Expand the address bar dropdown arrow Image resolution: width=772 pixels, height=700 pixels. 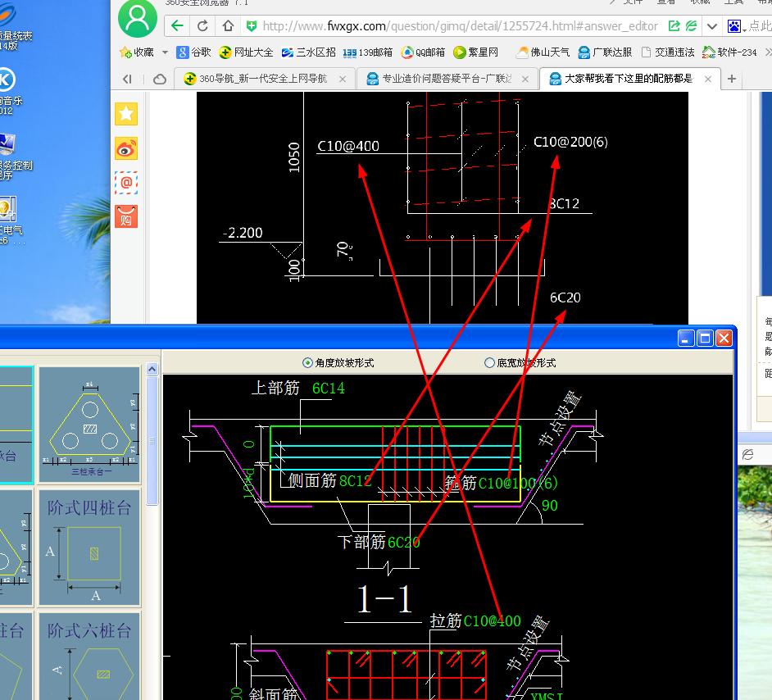coord(712,26)
